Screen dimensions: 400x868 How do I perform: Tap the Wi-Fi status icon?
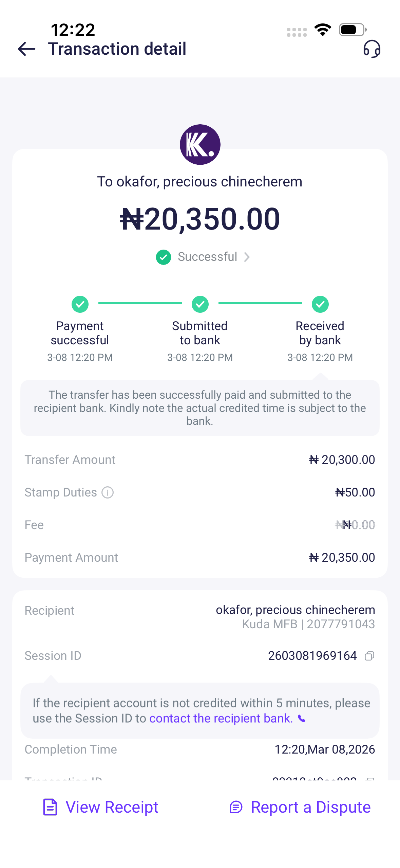323,30
